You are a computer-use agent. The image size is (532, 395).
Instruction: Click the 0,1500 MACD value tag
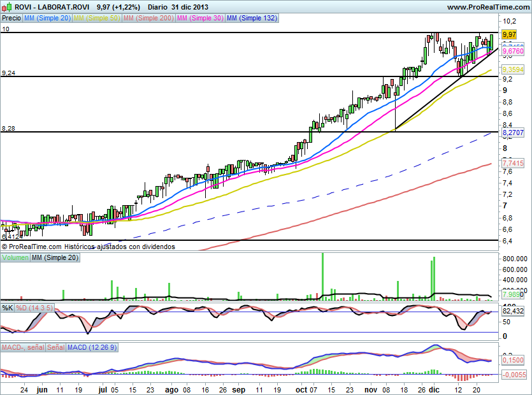tap(512, 361)
